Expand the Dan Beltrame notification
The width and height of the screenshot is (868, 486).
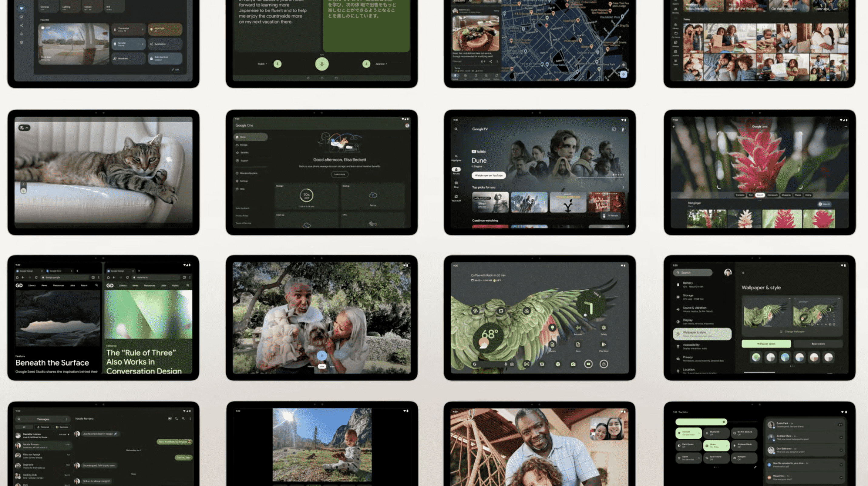pyautogui.click(x=841, y=450)
